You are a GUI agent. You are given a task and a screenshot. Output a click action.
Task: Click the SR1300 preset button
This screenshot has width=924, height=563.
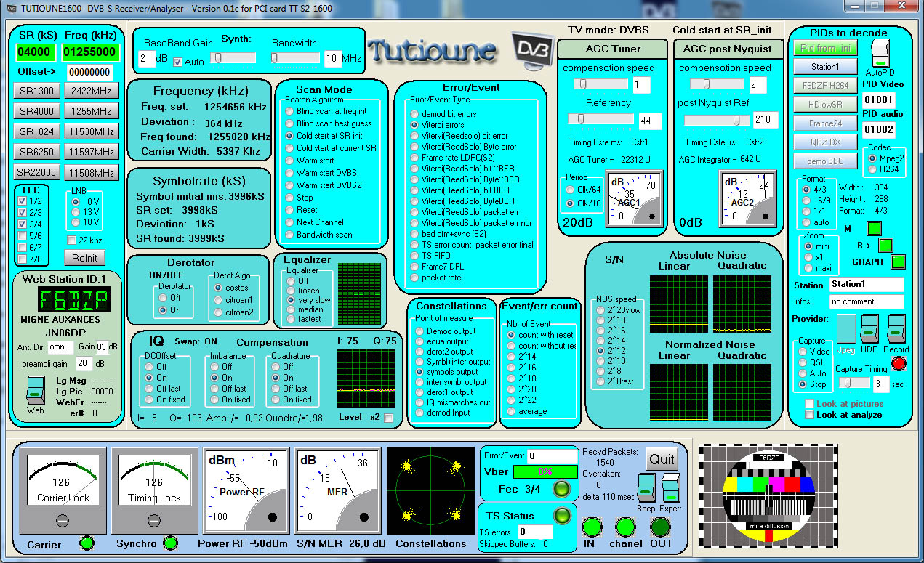[36, 91]
